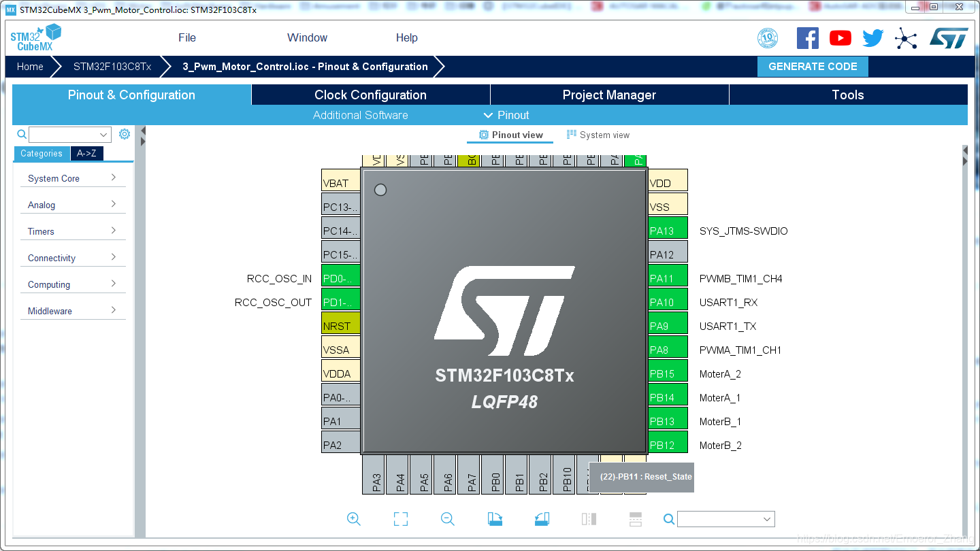Open the Window menu
Image resolution: width=980 pixels, height=551 pixels.
pos(306,37)
